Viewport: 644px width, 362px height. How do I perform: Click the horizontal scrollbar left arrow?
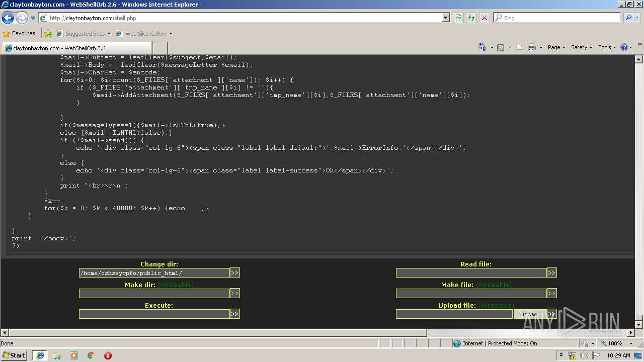tap(5, 333)
